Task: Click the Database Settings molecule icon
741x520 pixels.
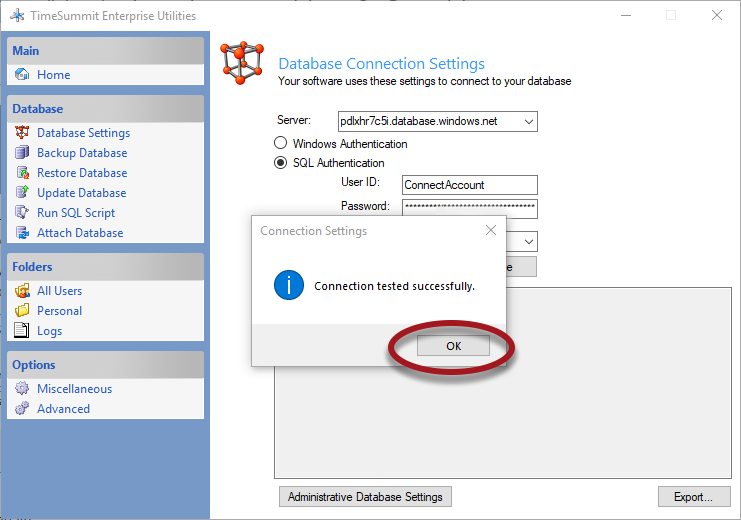Action: click(22, 132)
